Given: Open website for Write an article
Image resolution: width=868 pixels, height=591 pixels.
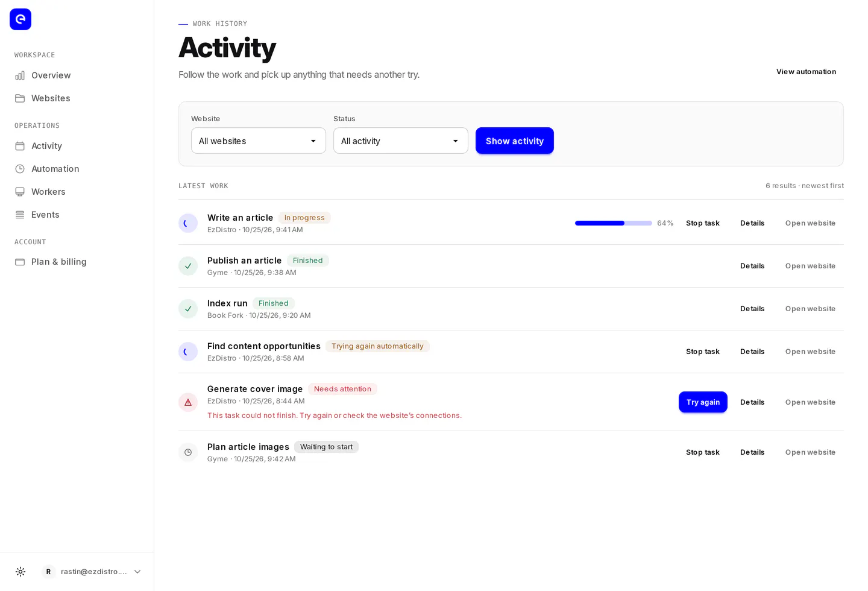Looking at the screenshot, I should coord(810,223).
